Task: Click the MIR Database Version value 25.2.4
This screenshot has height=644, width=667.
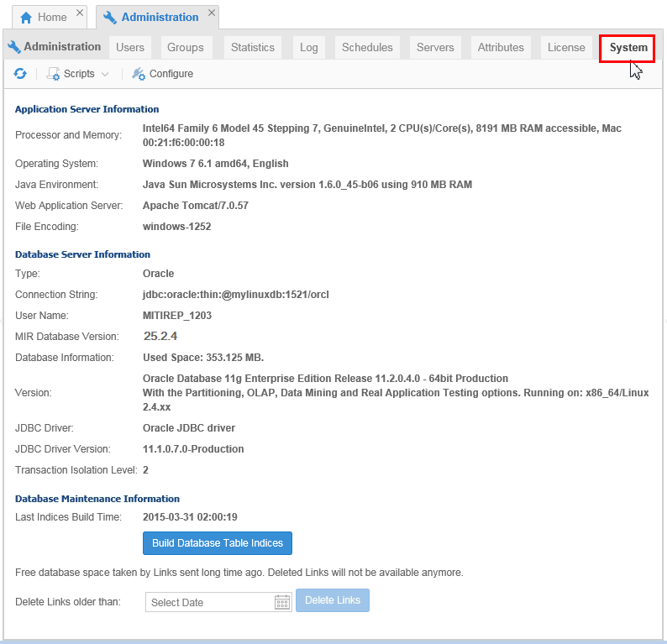Action: point(160,336)
